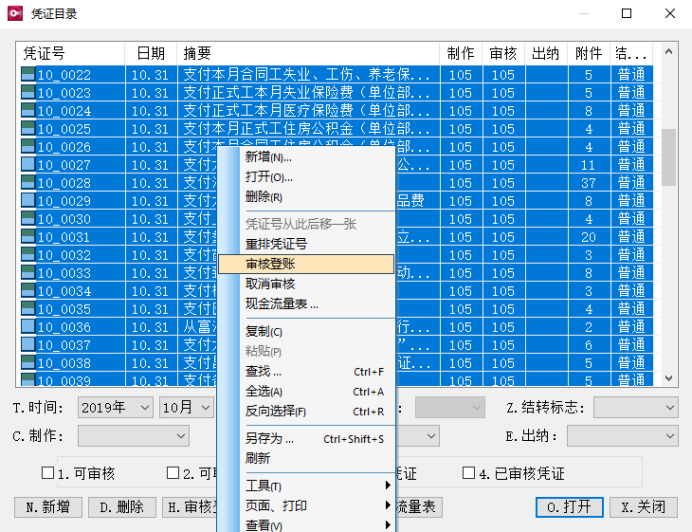Click the row icon for voucher 10_0030
This screenshot has width=692, height=532.
28,219
